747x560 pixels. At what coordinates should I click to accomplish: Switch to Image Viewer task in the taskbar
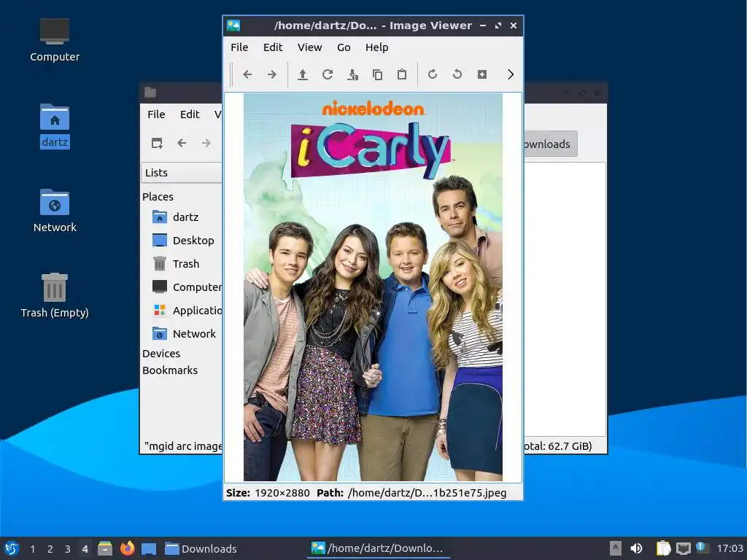pos(377,548)
